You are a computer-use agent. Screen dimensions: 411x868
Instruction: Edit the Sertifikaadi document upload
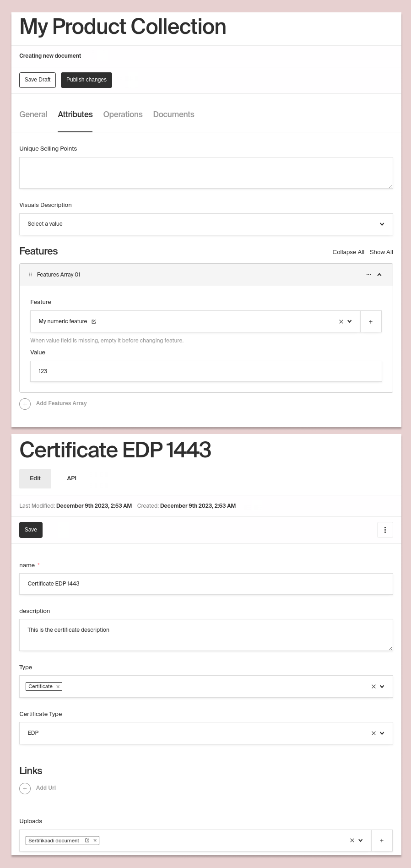click(x=87, y=841)
